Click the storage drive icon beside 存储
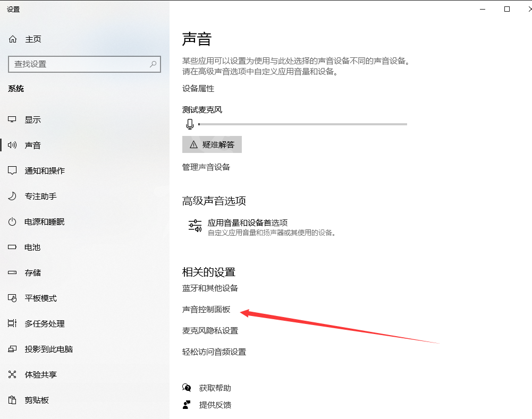This screenshot has width=532, height=419. 12,272
